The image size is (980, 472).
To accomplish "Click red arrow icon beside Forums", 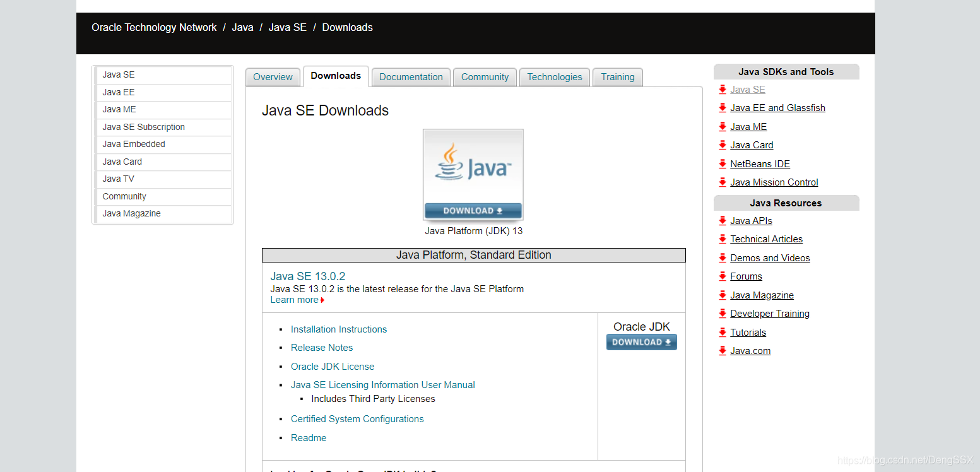I will 723,276.
